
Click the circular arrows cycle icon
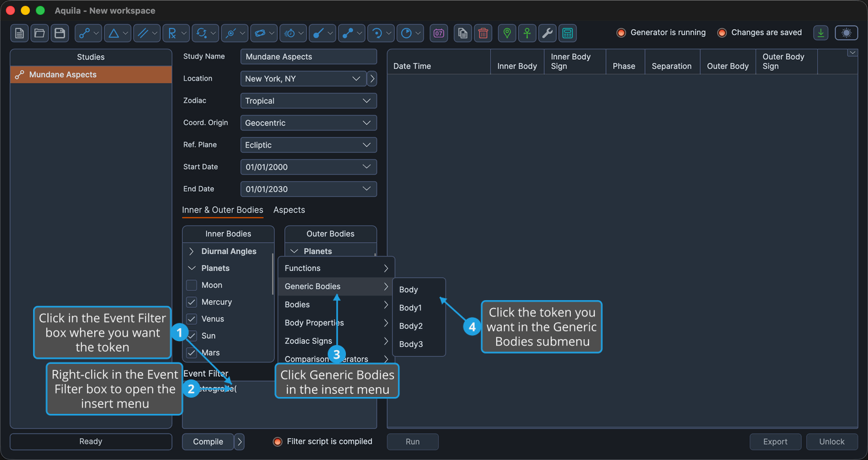tap(205, 33)
